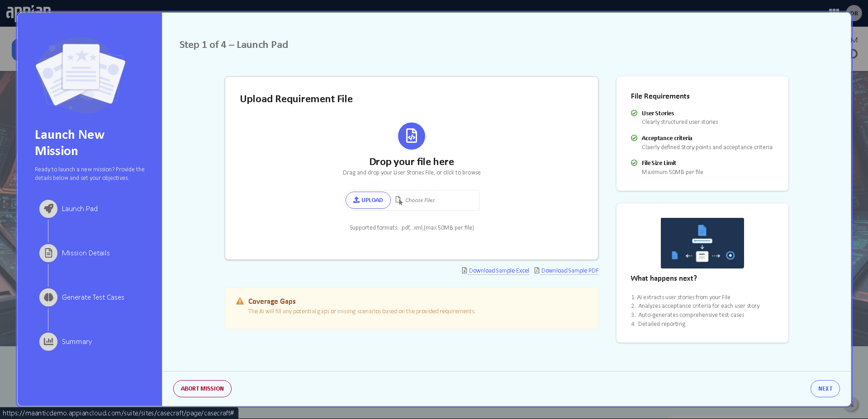Go to the Mission Details step label

coord(86,253)
